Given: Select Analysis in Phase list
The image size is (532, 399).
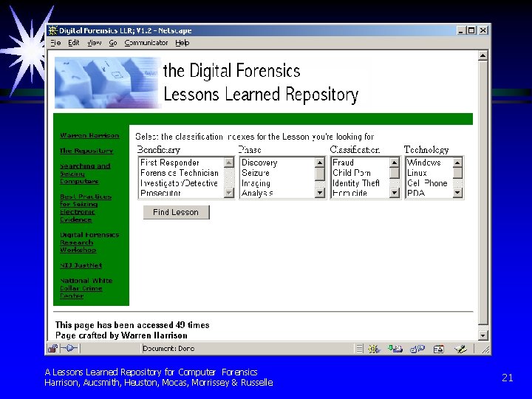Looking at the screenshot, I should coord(278,193).
